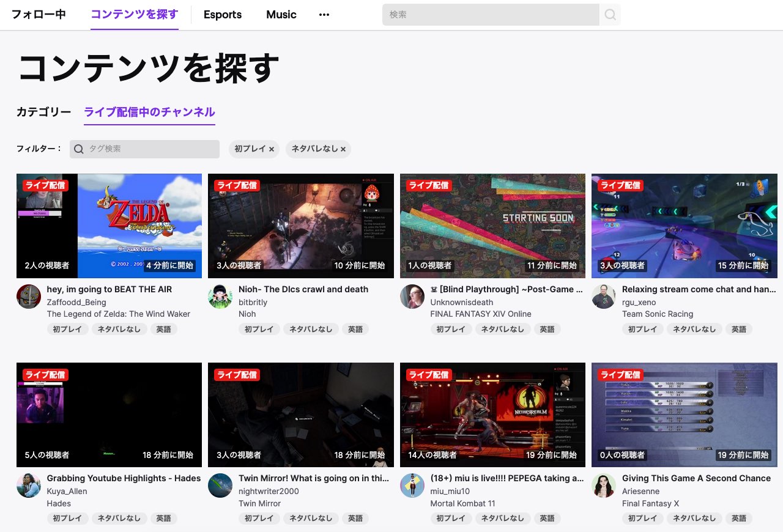The image size is (783, 532).
Task: Open Team Sonic Racing stream thumbnail
Action: [685, 226]
